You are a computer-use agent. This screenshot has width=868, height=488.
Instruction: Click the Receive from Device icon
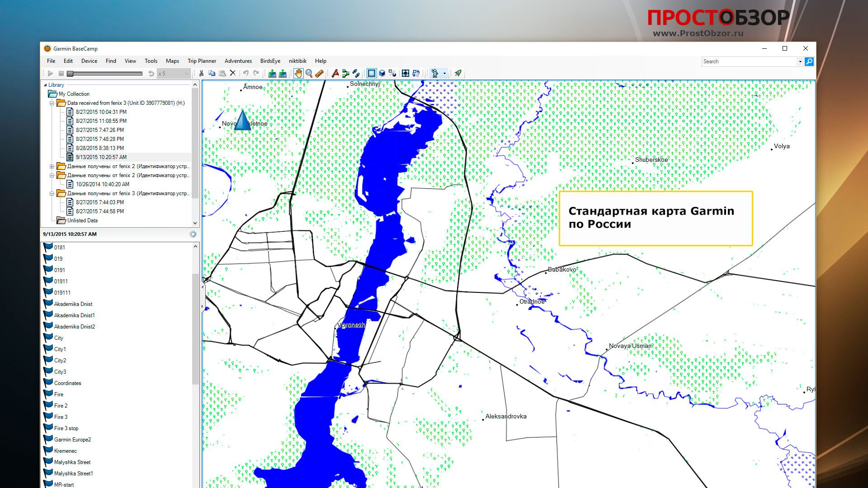point(283,73)
